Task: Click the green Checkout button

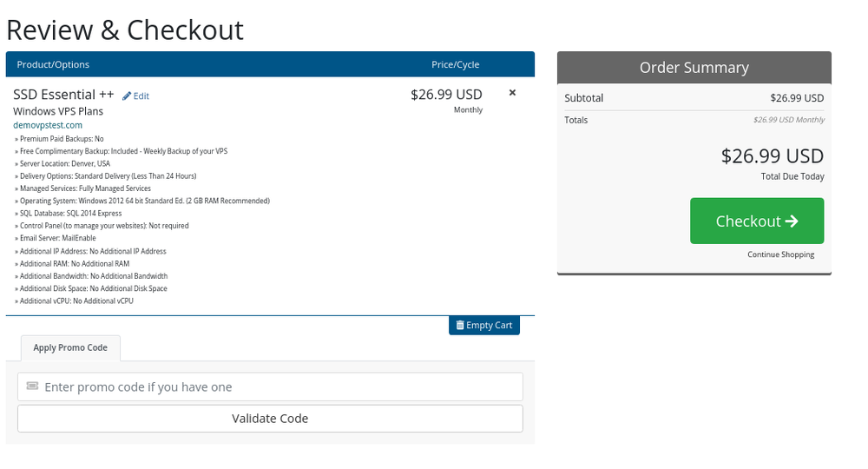Action: 757,221
